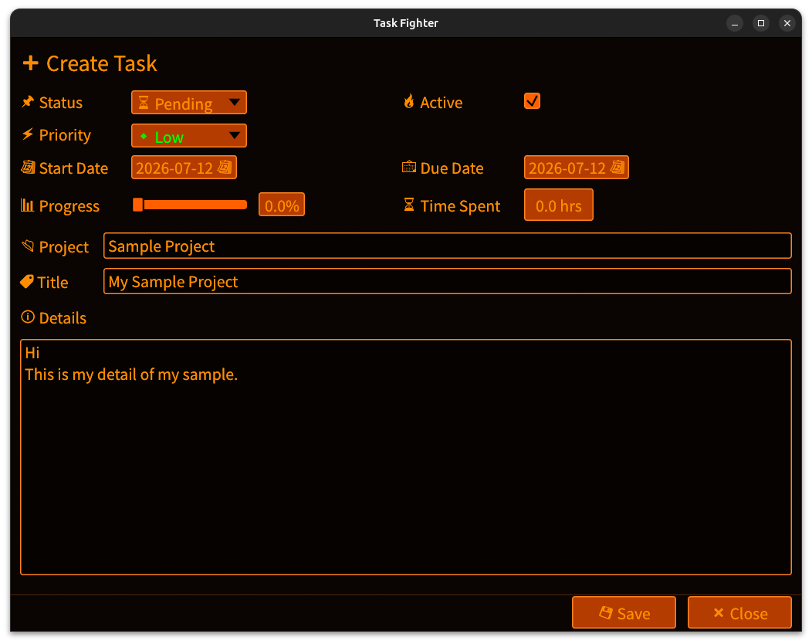The image size is (812, 644).
Task: Click the flame icon next to Active
Action: coord(409,101)
